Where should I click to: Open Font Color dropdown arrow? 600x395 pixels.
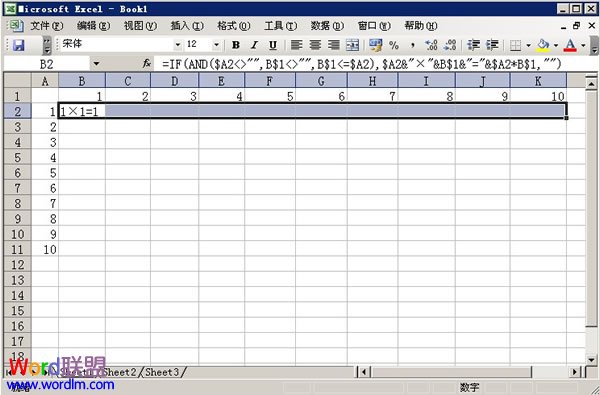click(x=583, y=46)
